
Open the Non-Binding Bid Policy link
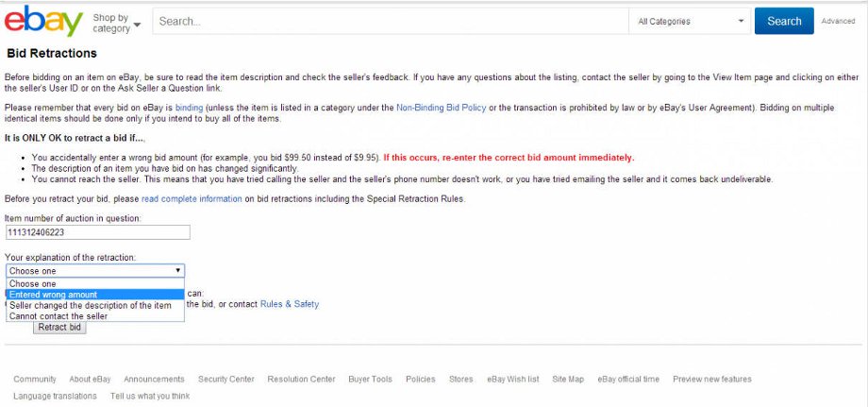[442, 108]
